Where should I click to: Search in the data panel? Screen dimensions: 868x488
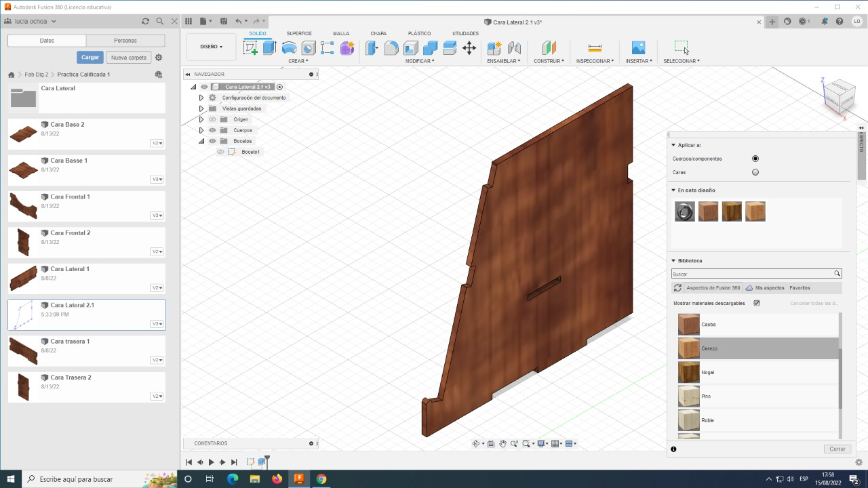(x=159, y=21)
